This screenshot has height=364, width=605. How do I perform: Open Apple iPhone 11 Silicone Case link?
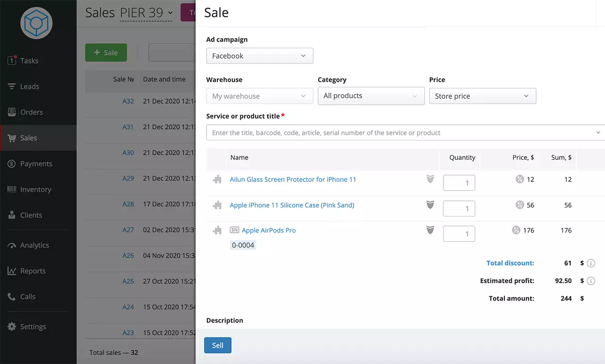tap(292, 205)
